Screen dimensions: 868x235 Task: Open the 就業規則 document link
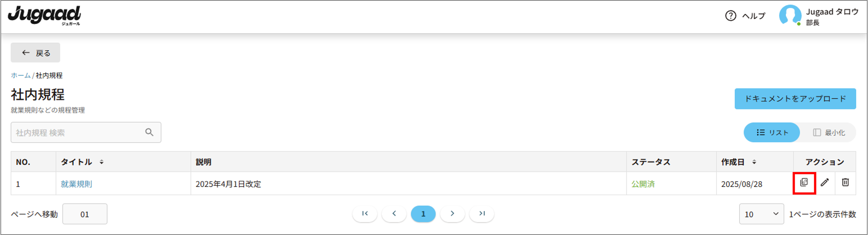pos(76,184)
